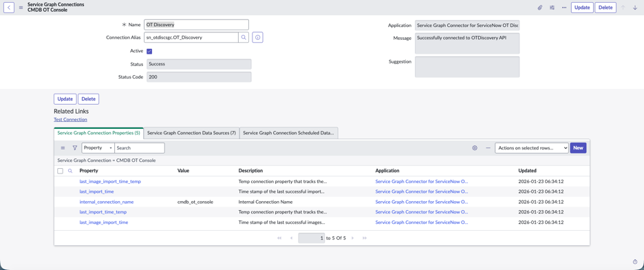Screen dimensions: 644x270
Task: Click the Status field showing Success
Action: [199, 64]
